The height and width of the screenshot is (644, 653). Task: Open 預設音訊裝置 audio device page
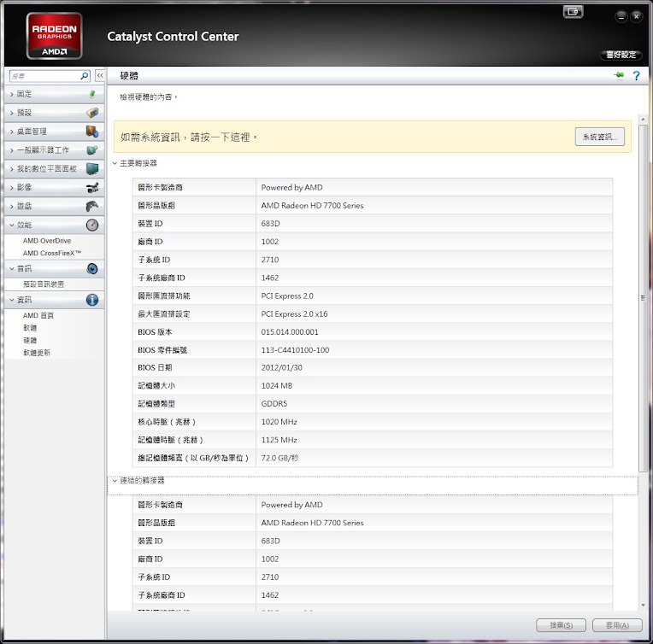(x=44, y=284)
